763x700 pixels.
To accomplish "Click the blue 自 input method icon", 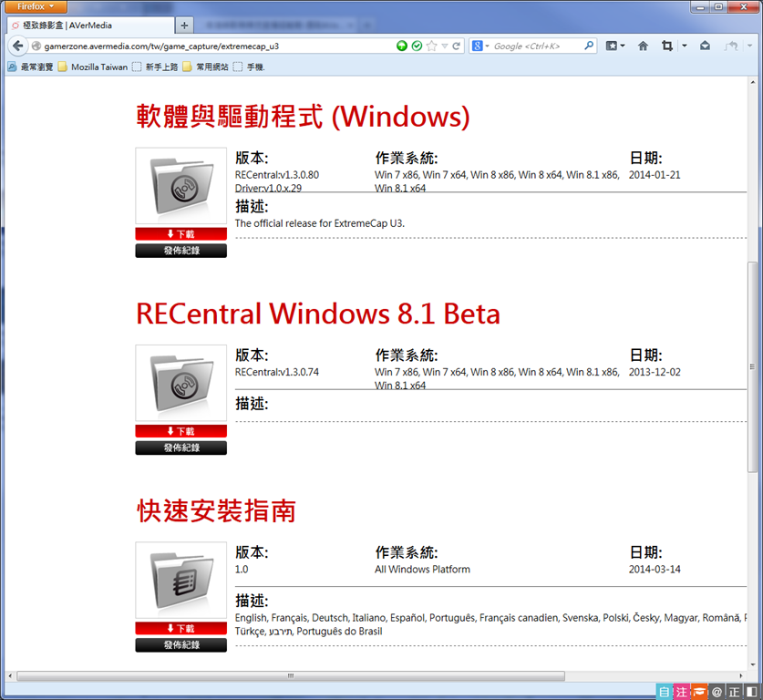I will pyautogui.click(x=665, y=692).
